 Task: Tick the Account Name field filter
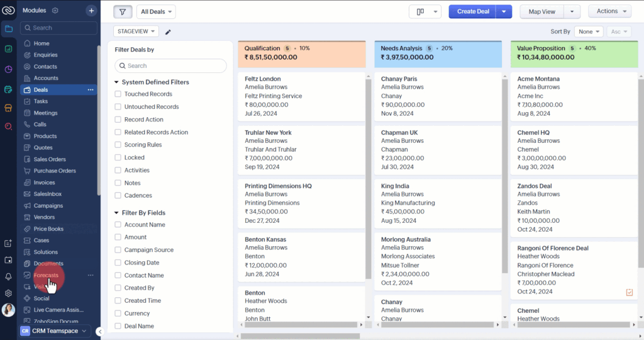118,225
